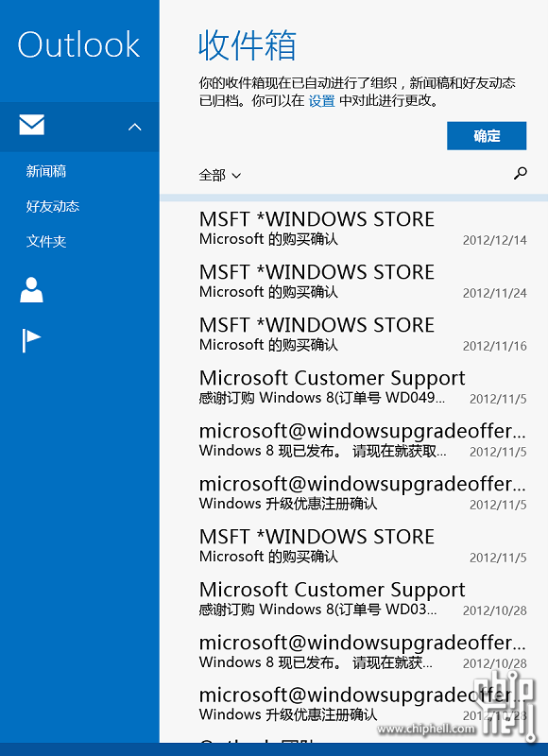Open the 2012/11/16 Windows Store purchase email

(363, 335)
